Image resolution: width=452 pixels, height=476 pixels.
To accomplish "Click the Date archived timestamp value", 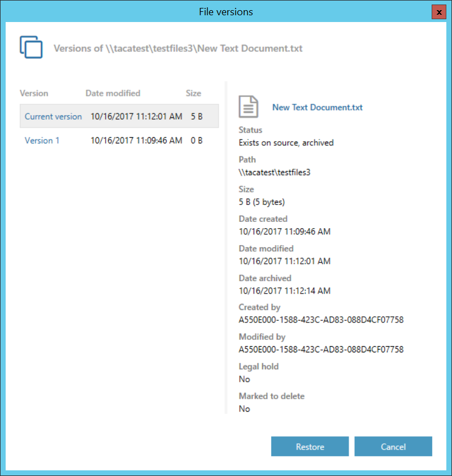I will point(284,291).
